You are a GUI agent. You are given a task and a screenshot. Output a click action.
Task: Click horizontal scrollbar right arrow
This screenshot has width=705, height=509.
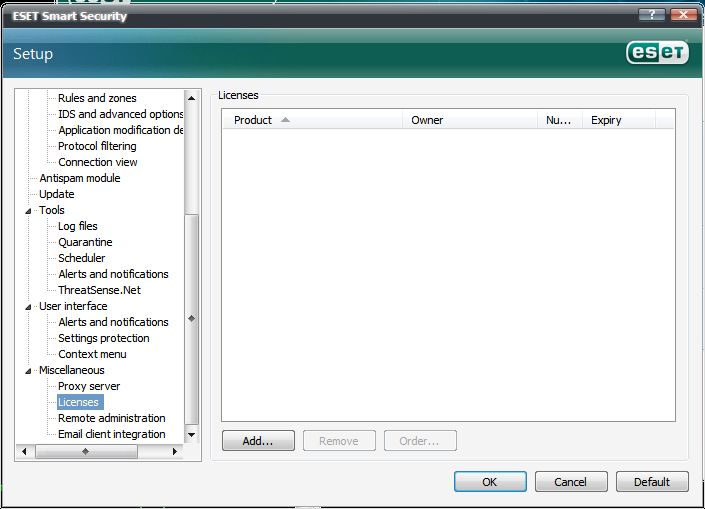pos(174,451)
